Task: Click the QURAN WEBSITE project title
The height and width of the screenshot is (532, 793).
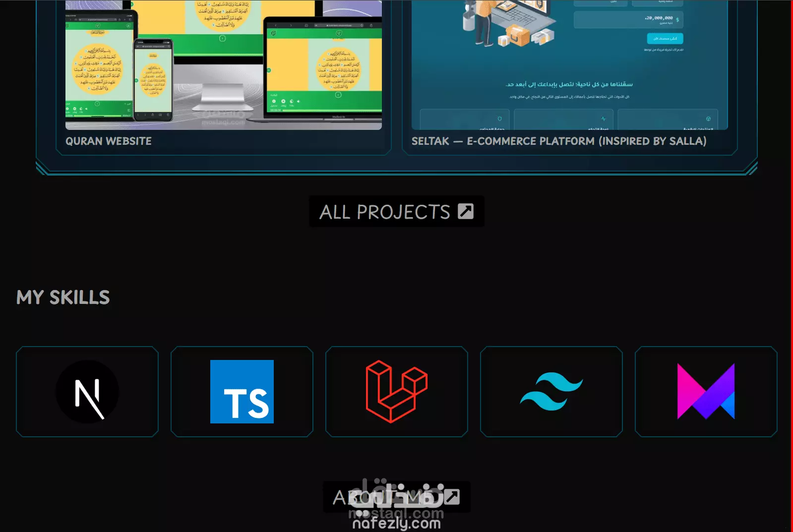Action: (x=109, y=141)
